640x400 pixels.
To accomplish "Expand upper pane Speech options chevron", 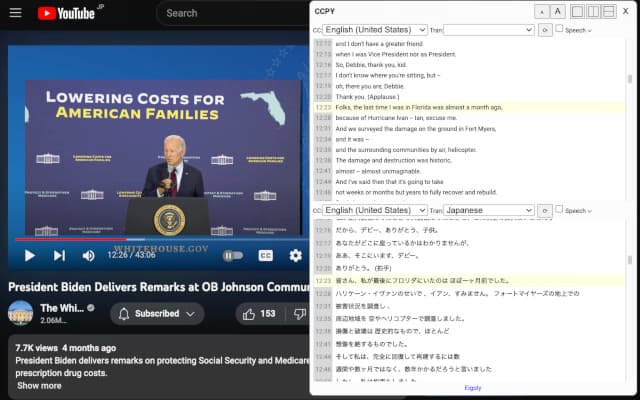I will (589, 31).
